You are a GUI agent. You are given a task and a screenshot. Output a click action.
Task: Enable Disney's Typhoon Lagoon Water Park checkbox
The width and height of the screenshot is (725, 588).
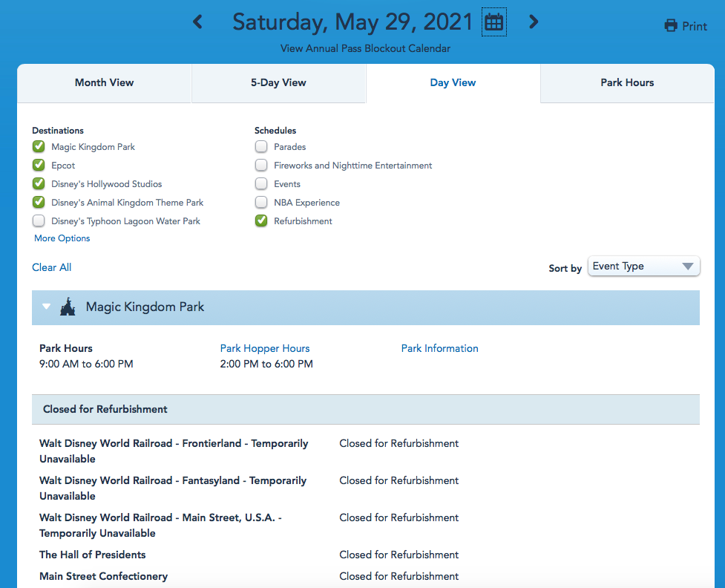tap(39, 221)
